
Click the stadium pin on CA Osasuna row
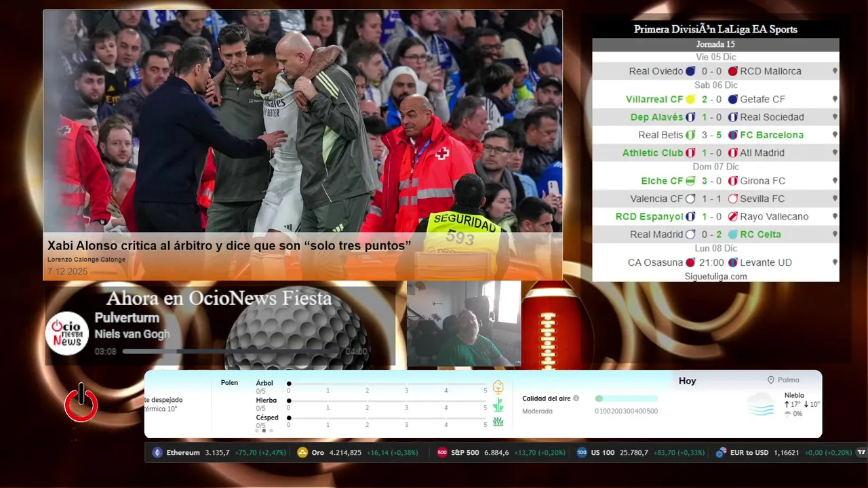coord(835,263)
